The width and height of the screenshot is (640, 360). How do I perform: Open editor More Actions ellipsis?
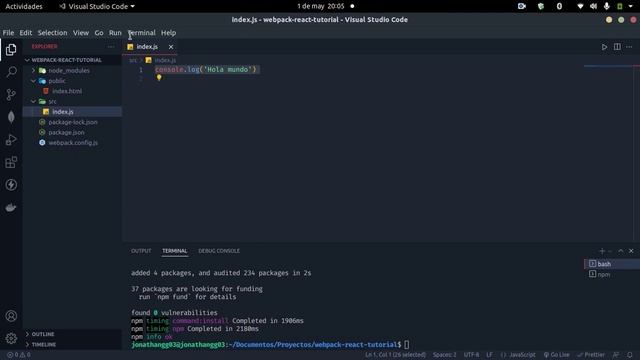pos(629,47)
